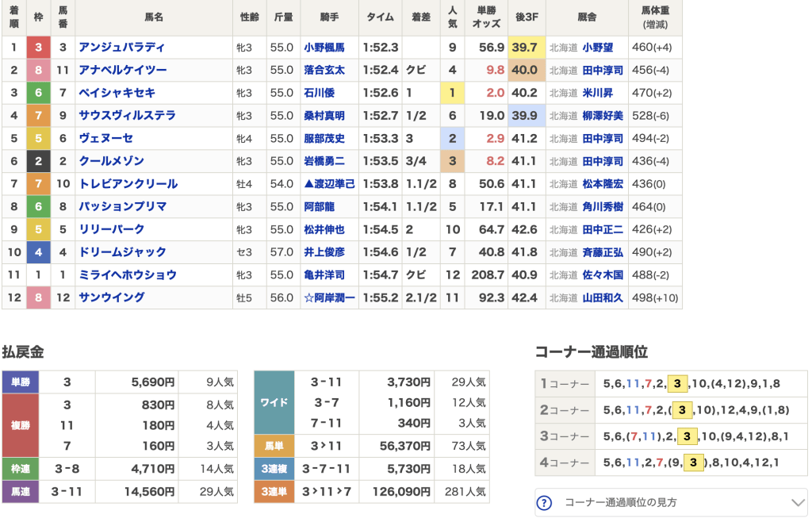Open horse ミライヘホウショウ page
The image size is (812, 518).
click(128, 275)
